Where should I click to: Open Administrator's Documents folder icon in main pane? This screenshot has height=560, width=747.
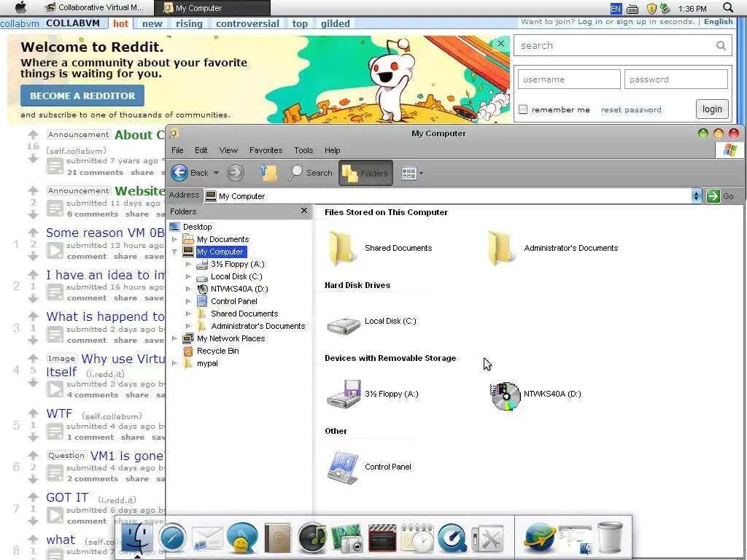pos(500,248)
